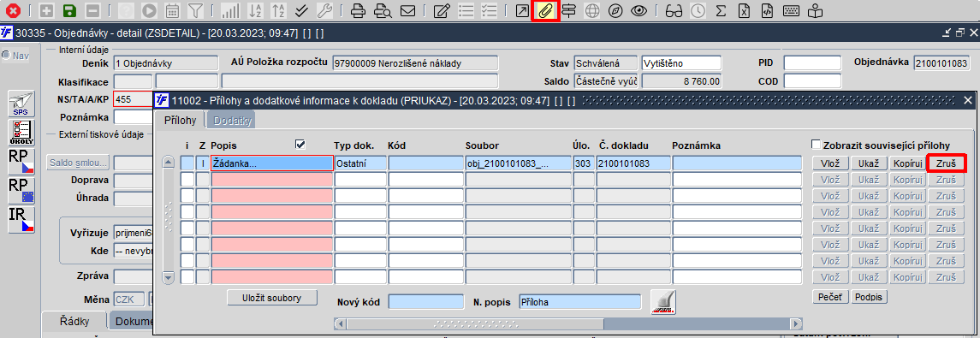Click the sigma sum icon
Screen dimensions: 980x338
(x=721, y=10)
